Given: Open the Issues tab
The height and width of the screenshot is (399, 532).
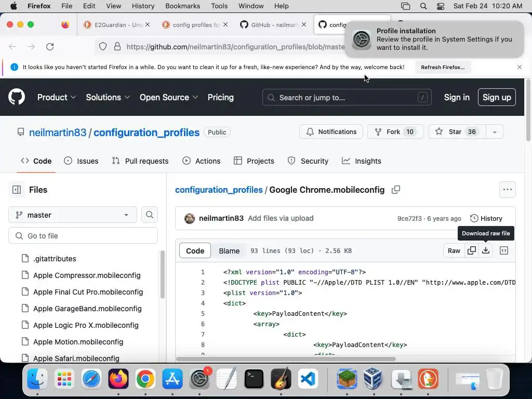Looking at the screenshot, I should [x=81, y=161].
